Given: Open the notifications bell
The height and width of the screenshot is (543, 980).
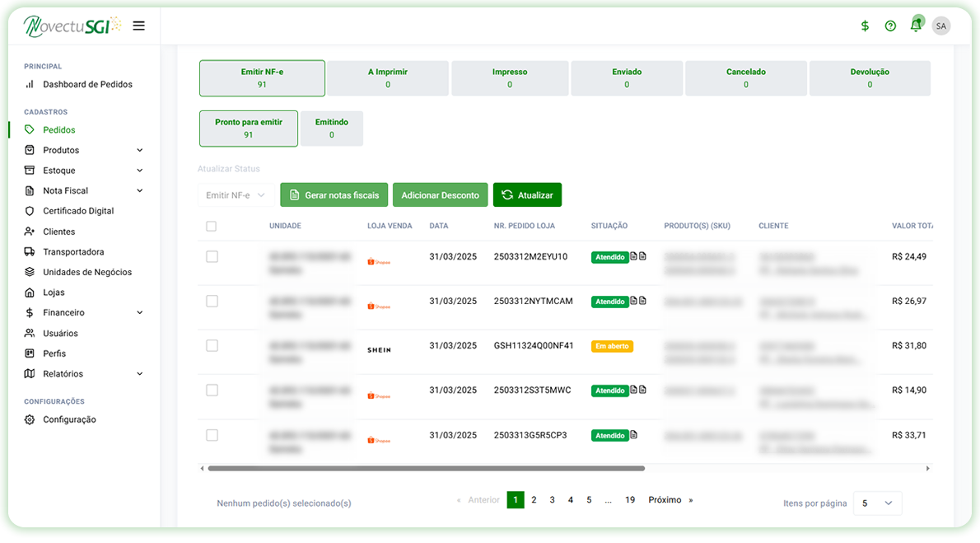Looking at the screenshot, I should [915, 26].
